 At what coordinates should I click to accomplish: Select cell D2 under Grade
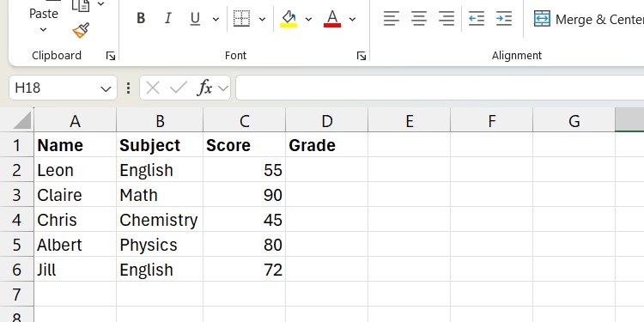(326, 170)
